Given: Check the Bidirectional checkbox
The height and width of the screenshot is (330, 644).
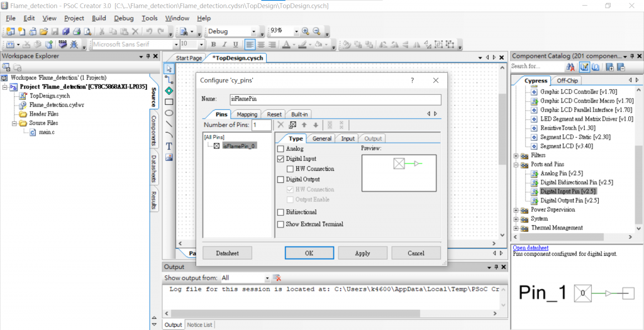Looking at the screenshot, I should (280, 212).
